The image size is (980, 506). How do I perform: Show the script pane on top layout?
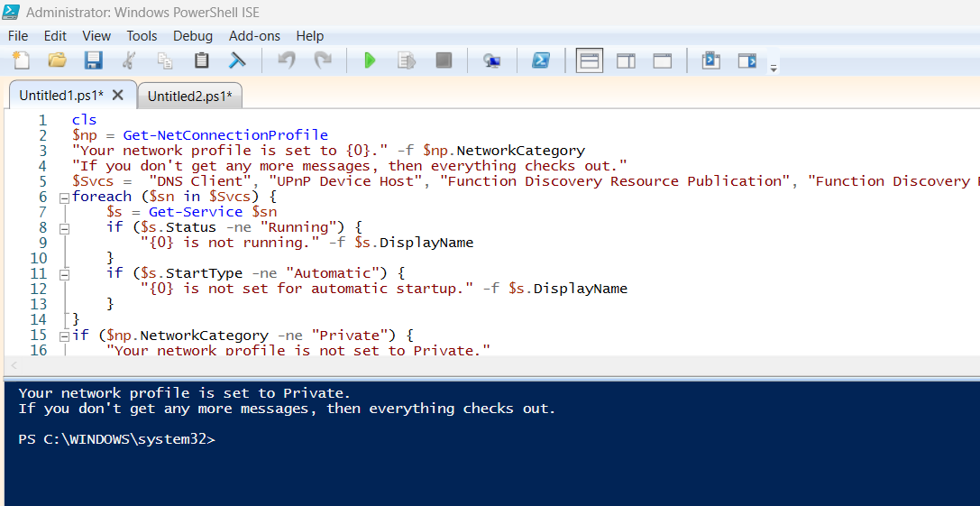click(x=590, y=60)
